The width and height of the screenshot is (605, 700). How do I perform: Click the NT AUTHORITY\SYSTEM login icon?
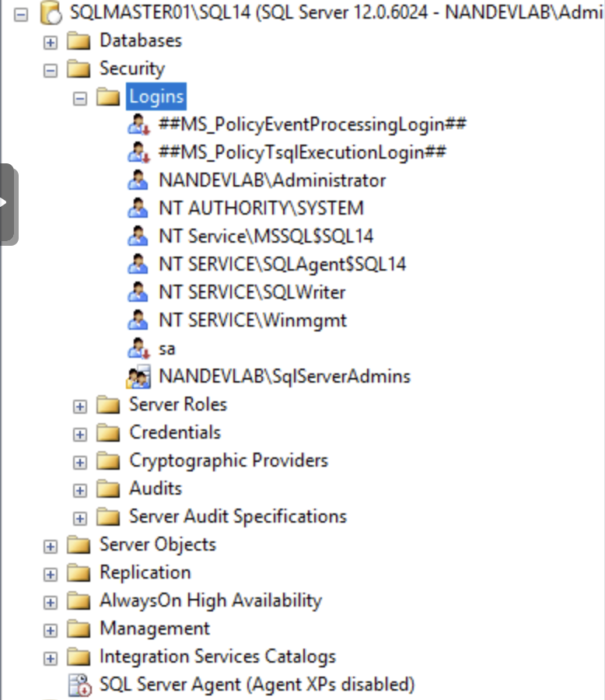point(138,208)
